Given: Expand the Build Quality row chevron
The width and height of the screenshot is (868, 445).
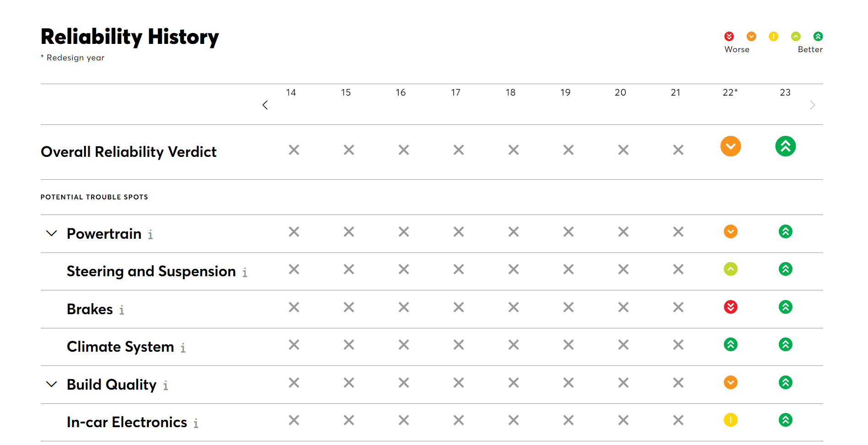Looking at the screenshot, I should click(x=52, y=384).
